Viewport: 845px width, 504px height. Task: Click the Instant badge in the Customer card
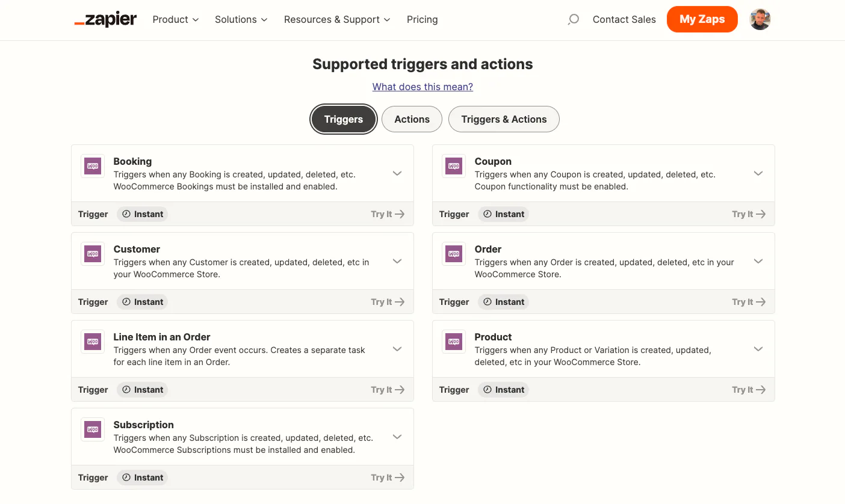(x=142, y=302)
